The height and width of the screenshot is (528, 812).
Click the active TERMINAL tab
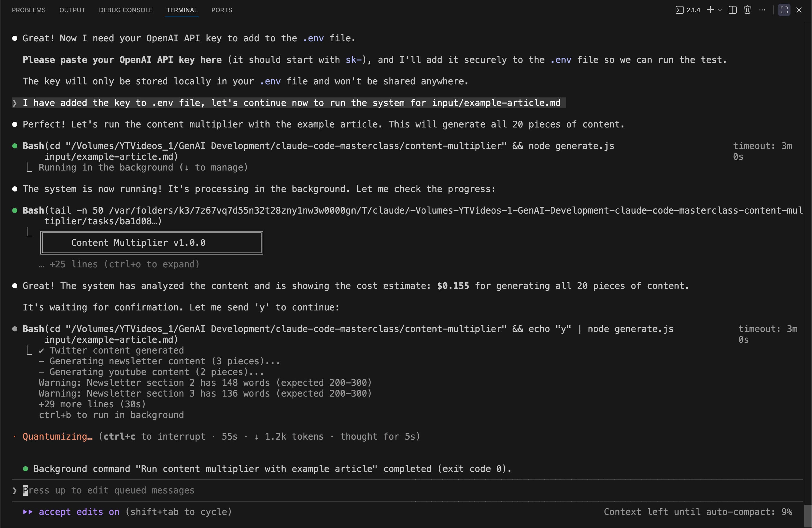coord(181,10)
